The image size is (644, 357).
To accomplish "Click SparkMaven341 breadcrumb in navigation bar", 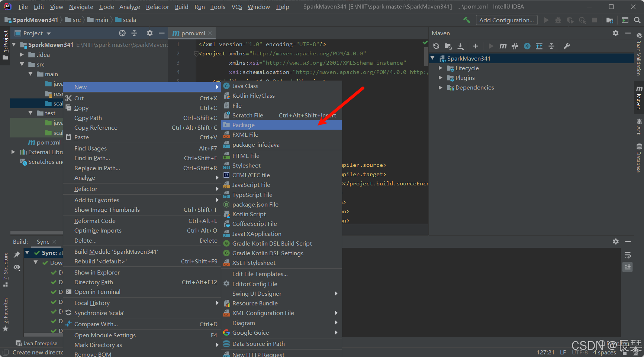I will (31, 20).
